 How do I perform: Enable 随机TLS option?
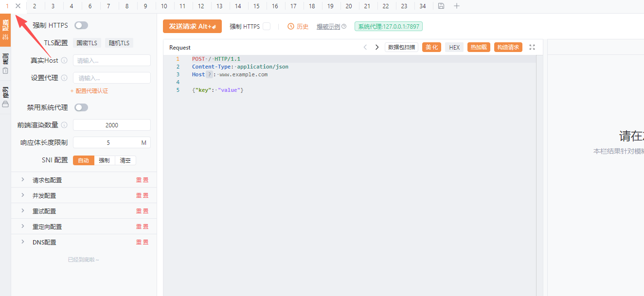click(x=119, y=43)
